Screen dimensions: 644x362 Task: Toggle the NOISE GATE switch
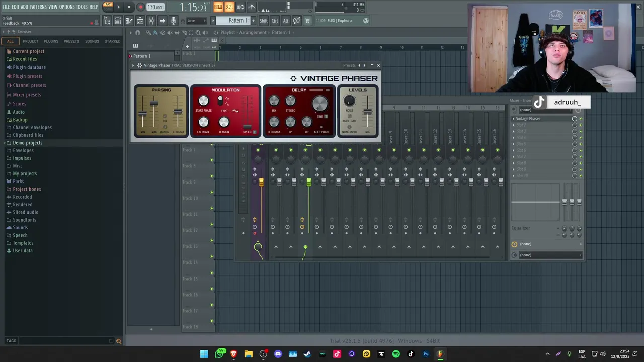[350, 116]
